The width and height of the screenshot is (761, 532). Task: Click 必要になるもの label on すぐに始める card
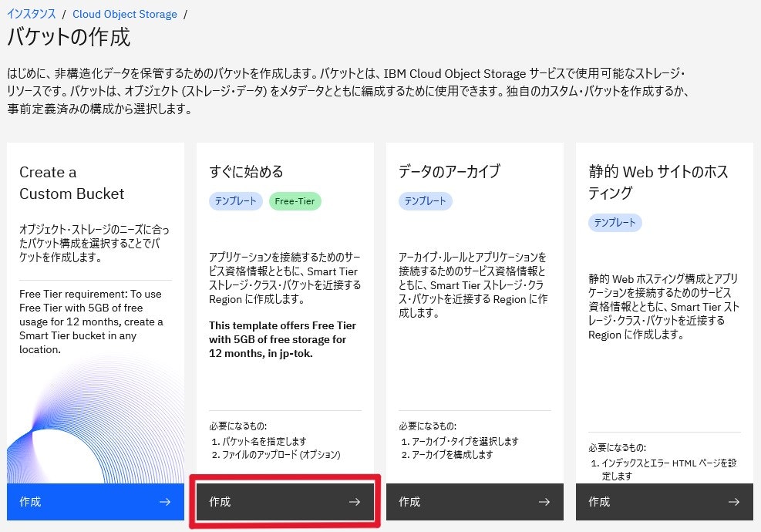click(x=237, y=426)
